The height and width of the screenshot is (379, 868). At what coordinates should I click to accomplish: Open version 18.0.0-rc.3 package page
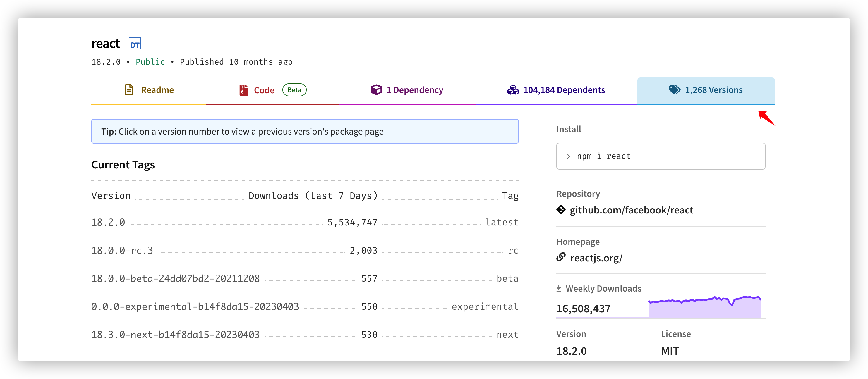tap(122, 251)
